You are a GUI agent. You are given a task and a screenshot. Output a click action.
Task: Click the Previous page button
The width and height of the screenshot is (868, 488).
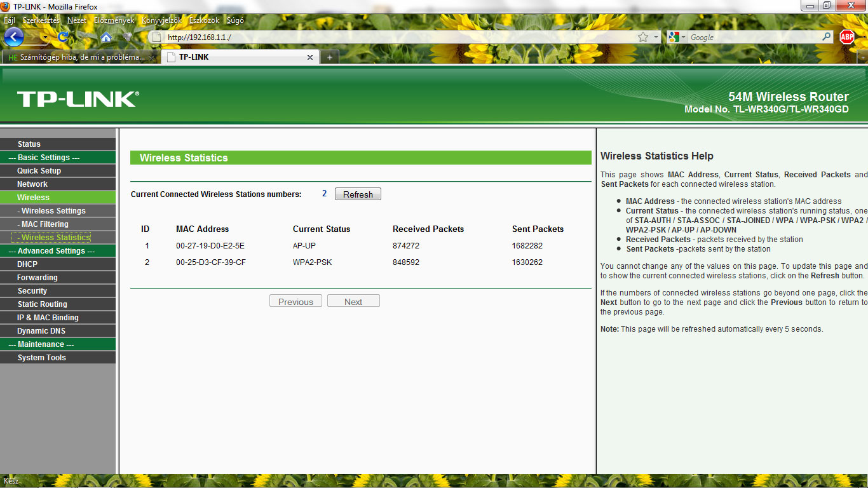295,301
